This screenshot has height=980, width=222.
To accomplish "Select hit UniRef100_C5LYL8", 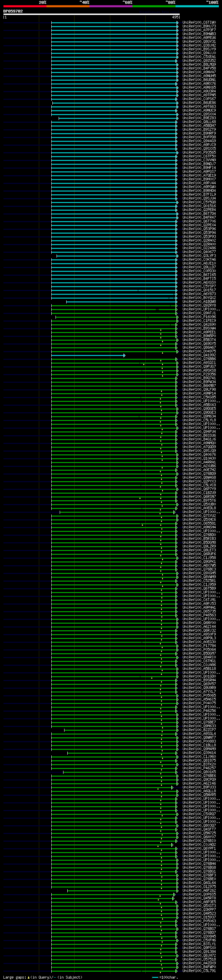I will click(x=199, y=420).
